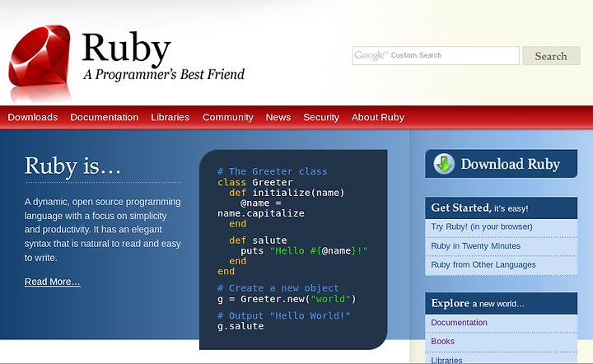Go to Libraries in the red navigation bar
This screenshot has width=593, height=364.
[x=170, y=117]
